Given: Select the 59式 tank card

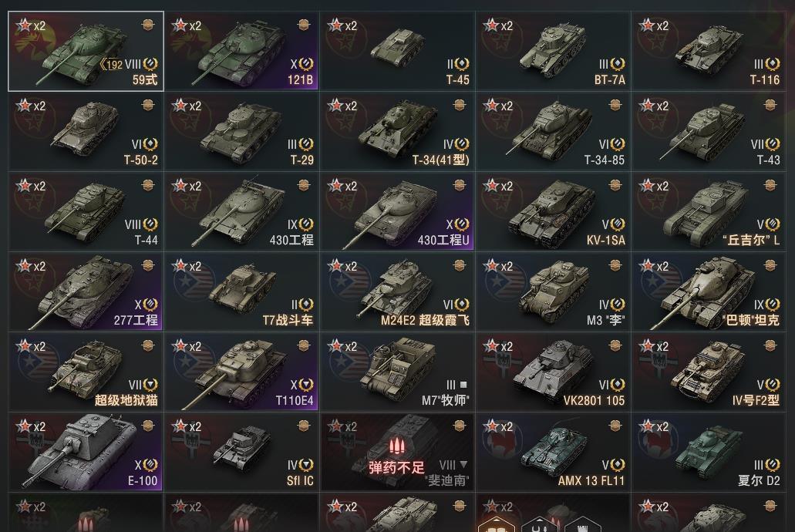Looking at the screenshot, I should pos(86,51).
